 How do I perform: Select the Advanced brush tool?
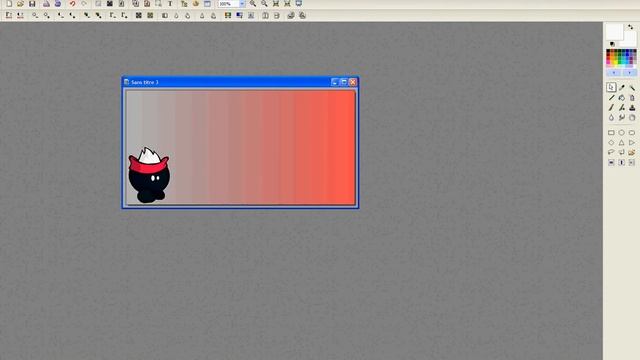pyautogui.click(x=622, y=108)
